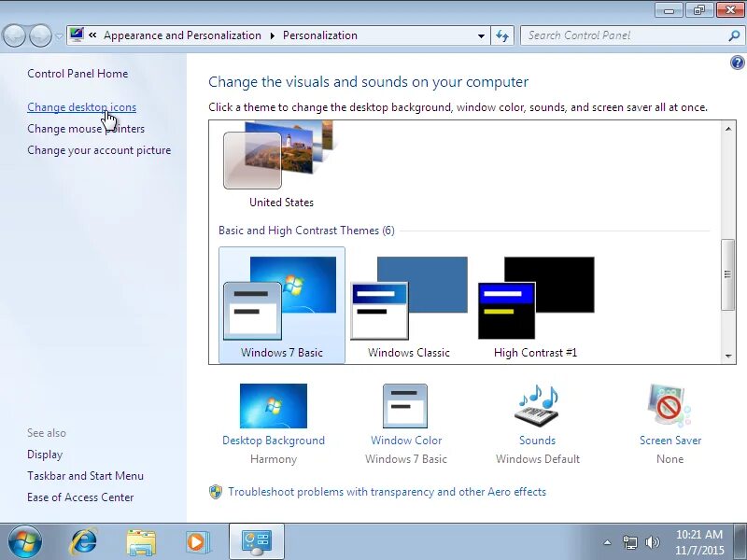The image size is (747, 560).
Task: Click the theme list scrollbar thumb
Action: click(727, 274)
